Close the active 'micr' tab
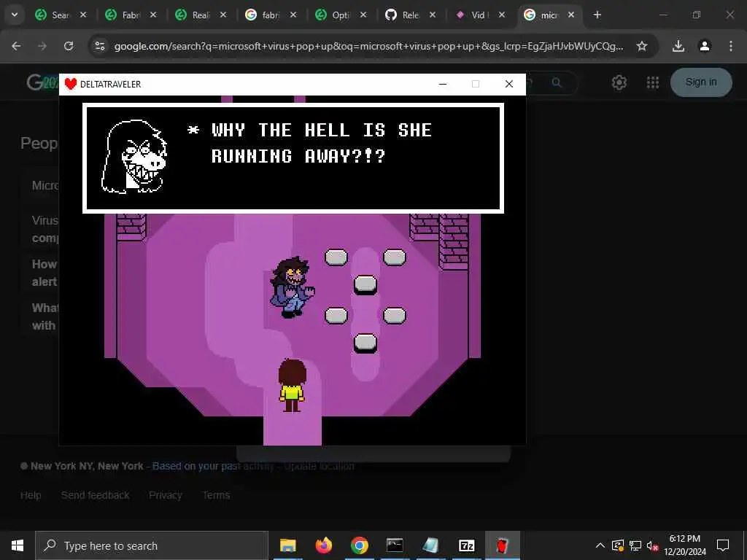The height and width of the screenshot is (560, 747). point(571,15)
